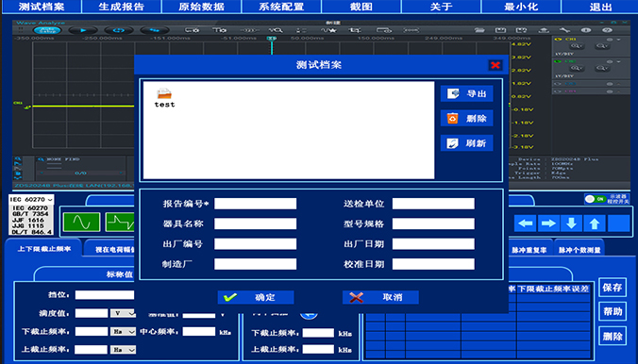Confirm with the 确定 button
Screen dimensions: 638x364
point(256,297)
